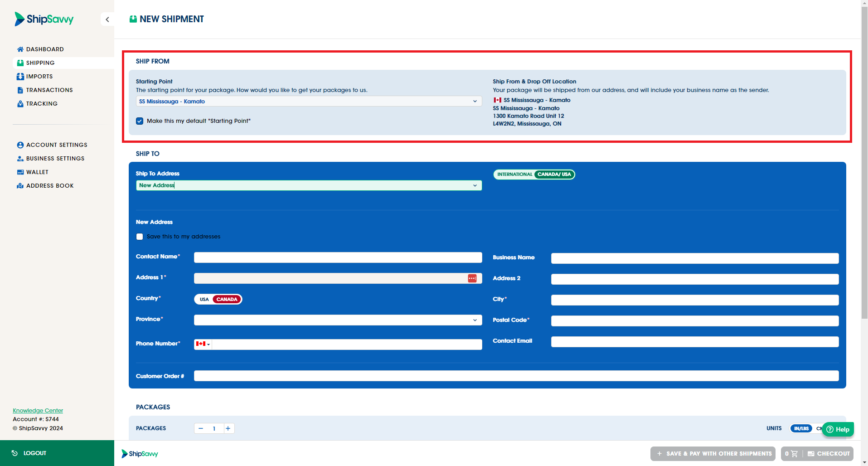The image size is (868, 466).
Task: Open the Imports menu item
Action: (x=39, y=77)
